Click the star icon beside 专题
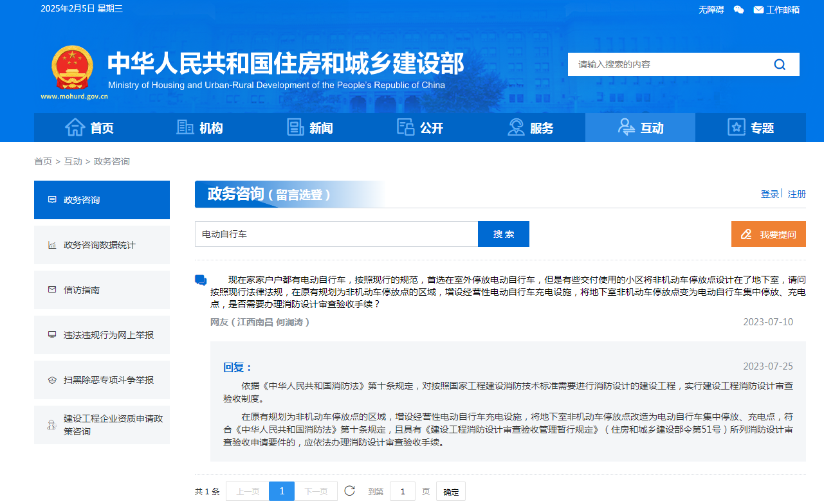Screen dimensions: 824x504 click(x=736, y=127)
